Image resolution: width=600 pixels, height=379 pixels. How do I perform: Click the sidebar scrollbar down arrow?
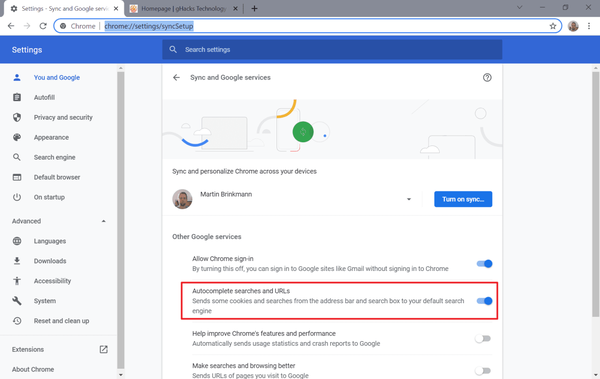coord(121,375)
